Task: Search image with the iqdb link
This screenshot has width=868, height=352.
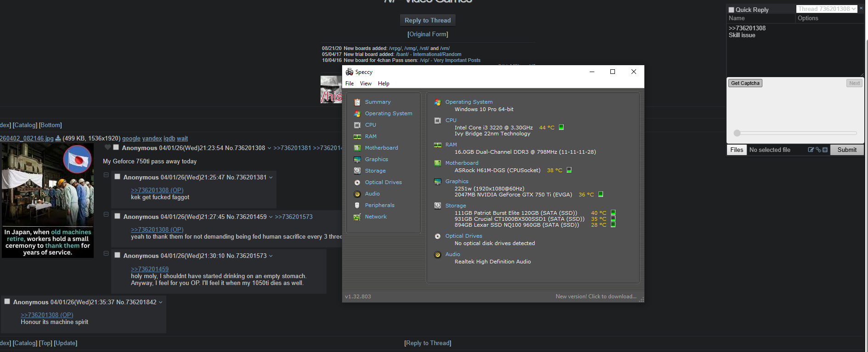Action: 169,138
